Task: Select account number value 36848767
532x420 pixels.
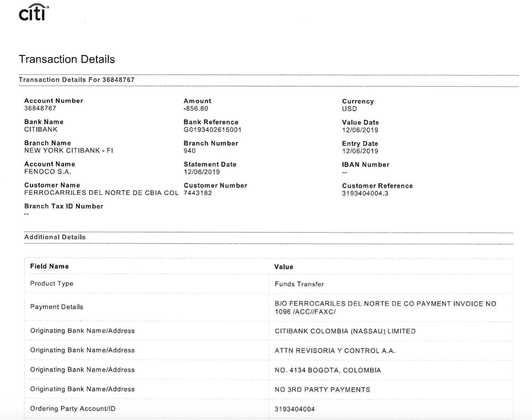Action: [40, 108]
